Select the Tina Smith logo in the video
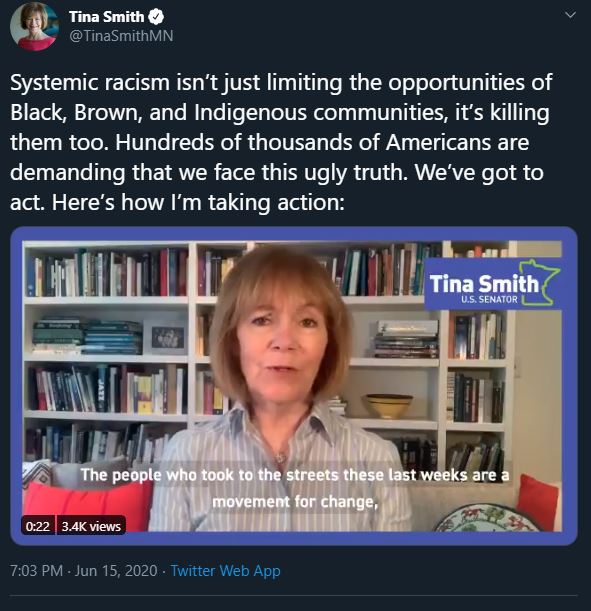The width and height of the screenshot is (591, 611). point(493,284)
